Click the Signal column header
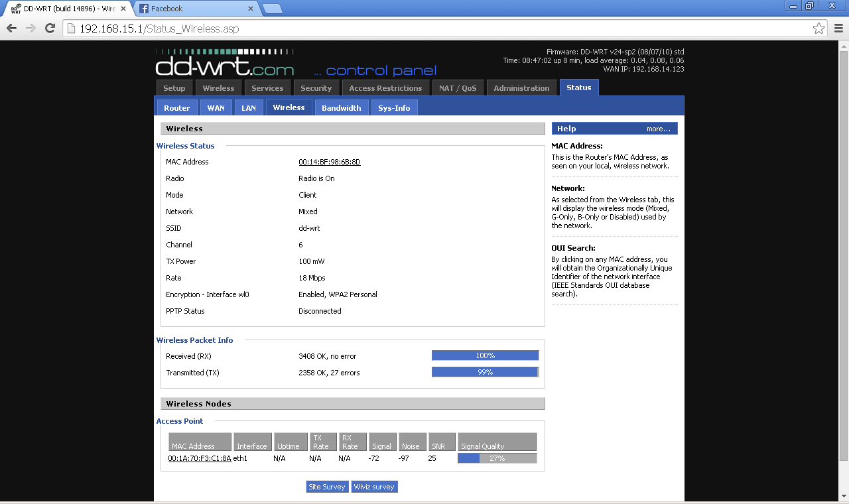This screenshot has height=504, width=849. point(383,442)
